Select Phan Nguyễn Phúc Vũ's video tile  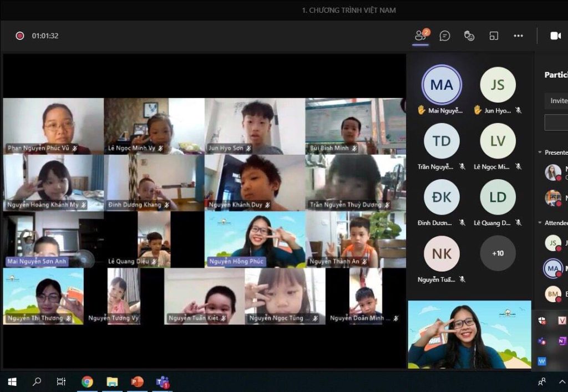[53, 126]
